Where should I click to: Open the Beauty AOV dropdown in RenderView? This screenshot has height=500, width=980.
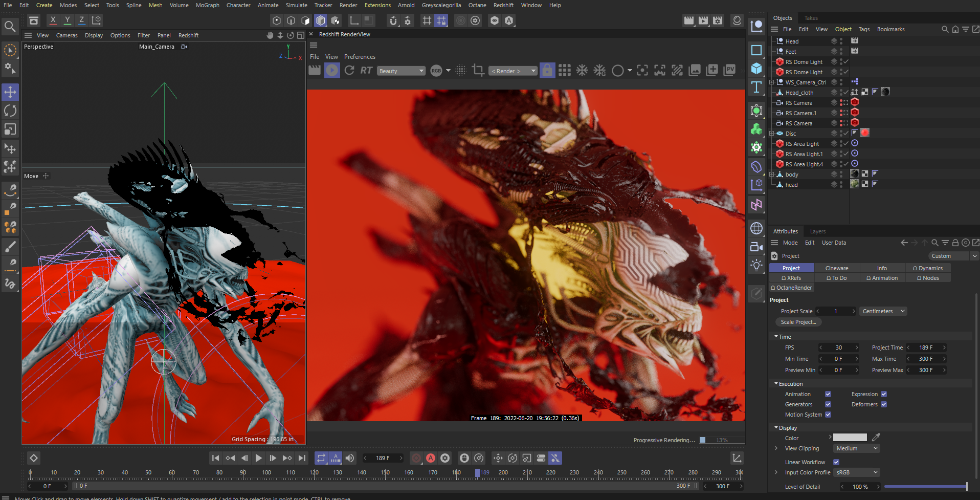point(401,70)
